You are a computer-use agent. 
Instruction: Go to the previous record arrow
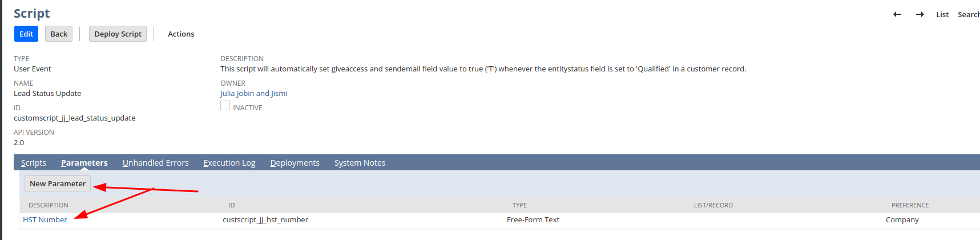[x=897, y=15]
